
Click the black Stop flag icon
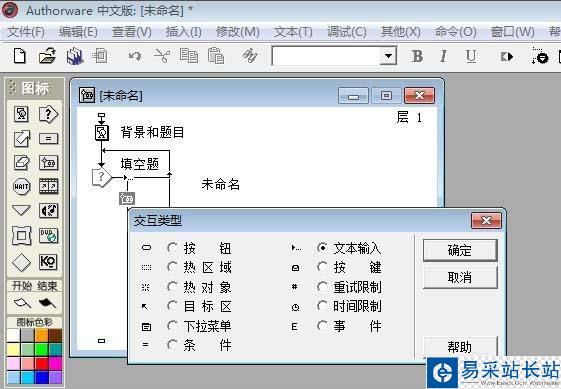[x=47, y=303]
